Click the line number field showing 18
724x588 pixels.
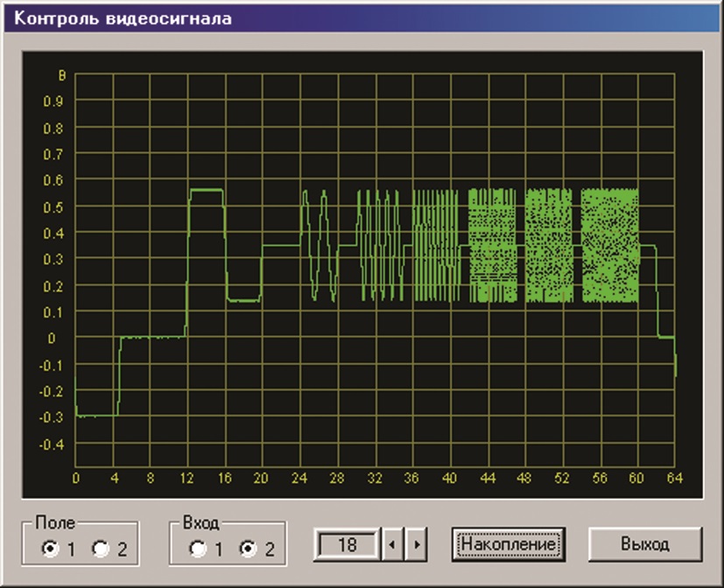coord(347,544)
